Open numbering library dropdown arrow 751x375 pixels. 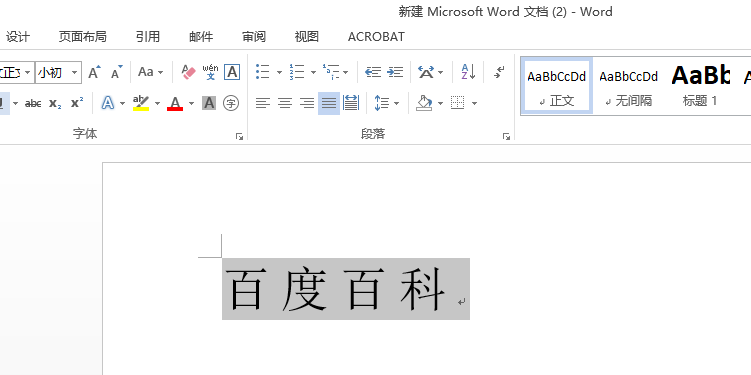pos(313,72)
